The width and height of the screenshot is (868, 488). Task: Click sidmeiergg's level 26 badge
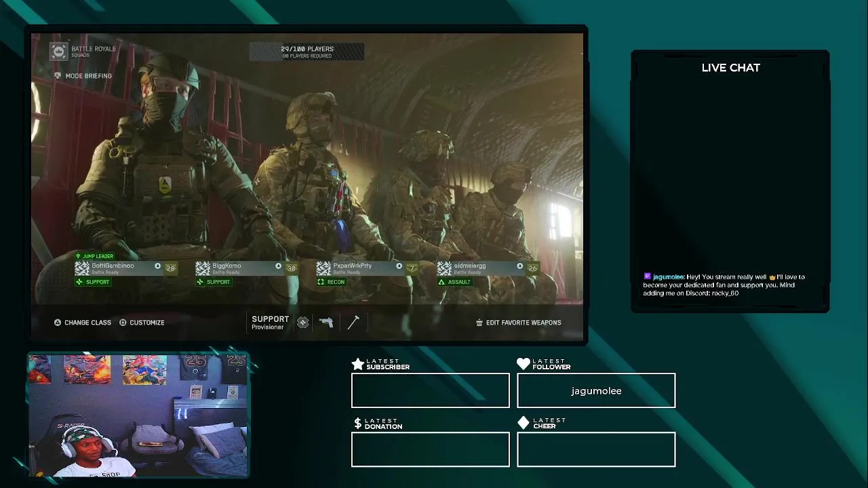point(532,268)
